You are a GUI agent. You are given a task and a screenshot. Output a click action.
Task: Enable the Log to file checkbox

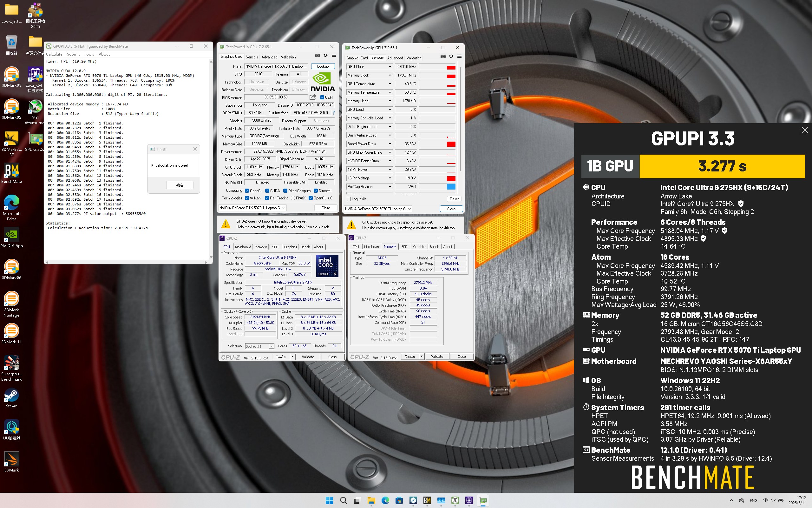click(349, 199)
